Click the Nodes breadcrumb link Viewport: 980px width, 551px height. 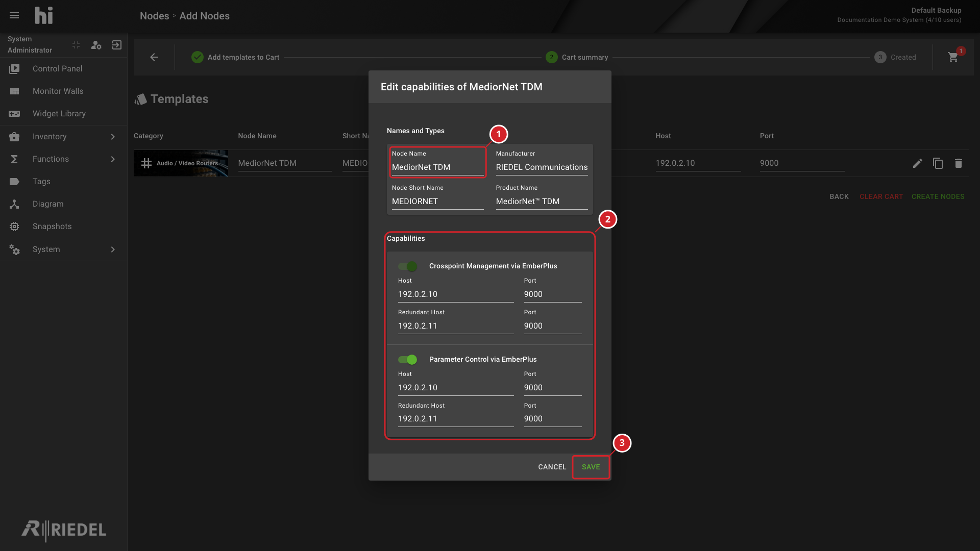pos(154,16)
